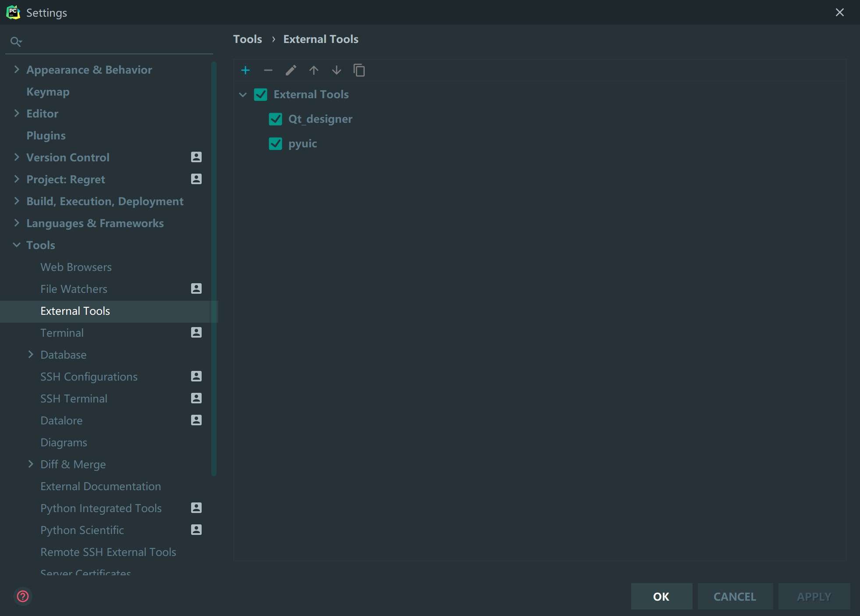Image resolution: width=860 pixels, height=616 pixels.
Task: Click Tools in the breadcrumb
Action: [x=248, y=39]
